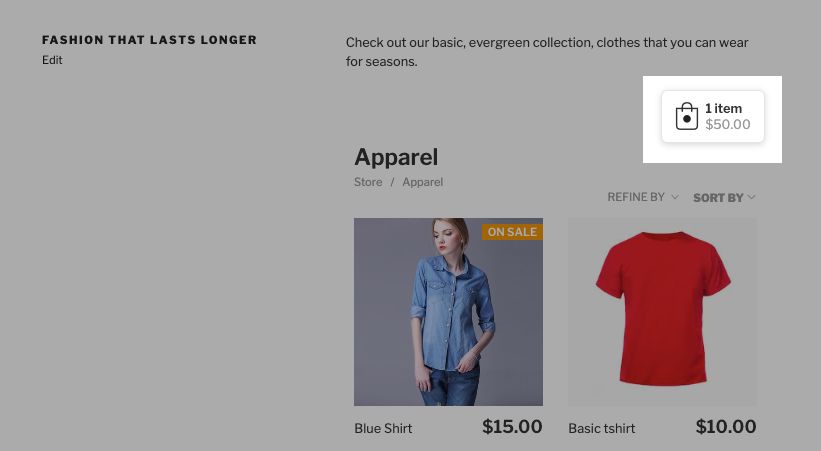Open the SORT BY dropdown
Image resolution: width=821 pixels, height=451 pixels.
pyautogui.click(x=724, y=197)
